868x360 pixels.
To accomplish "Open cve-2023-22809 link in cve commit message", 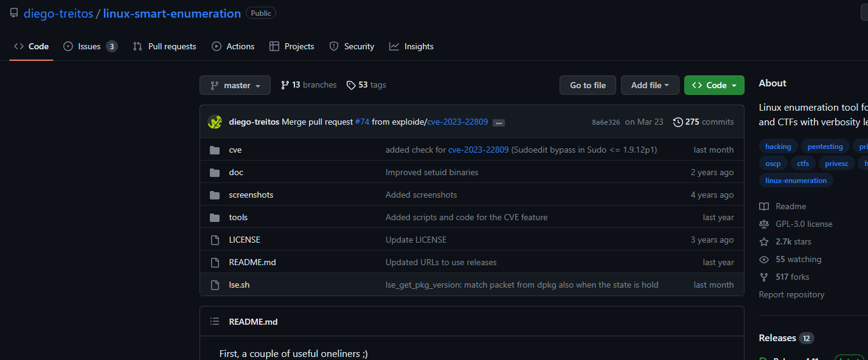I will (479, 150).
